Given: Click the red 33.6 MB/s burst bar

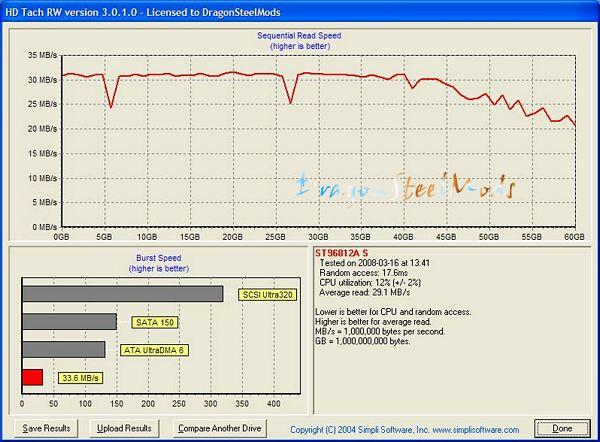Looking at the screenshot, I should pos(32,377).
